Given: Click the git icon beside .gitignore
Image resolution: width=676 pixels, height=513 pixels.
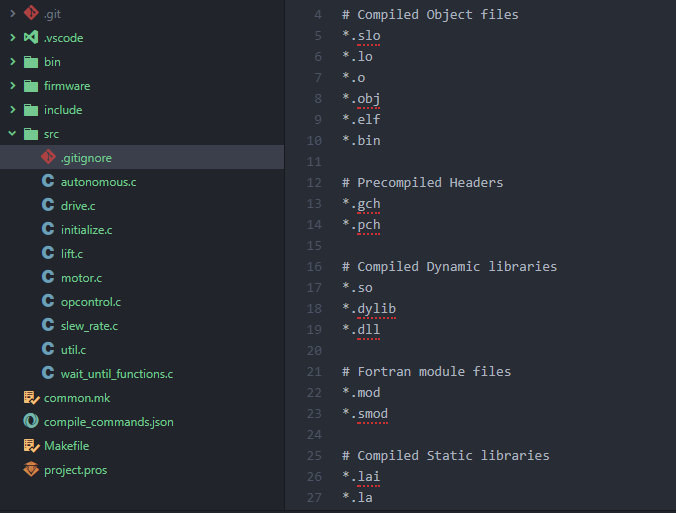Looking at the screenshot, I should coord(48,157).
